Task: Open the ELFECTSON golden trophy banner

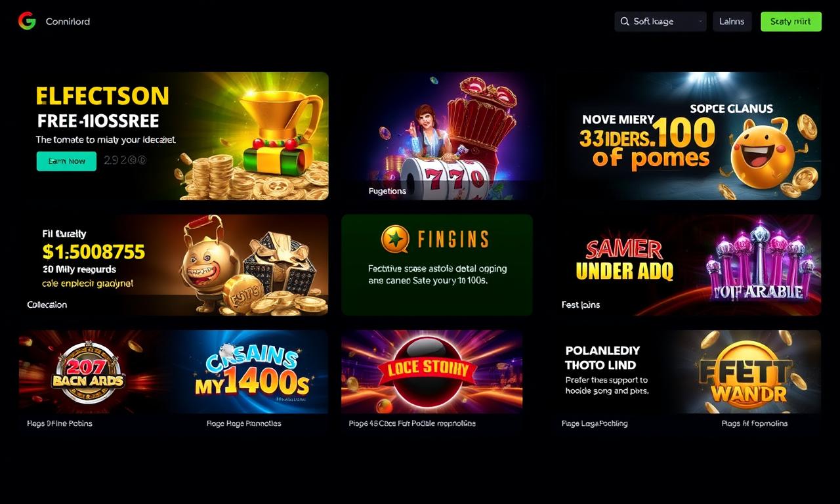Action: pos(173,136)
